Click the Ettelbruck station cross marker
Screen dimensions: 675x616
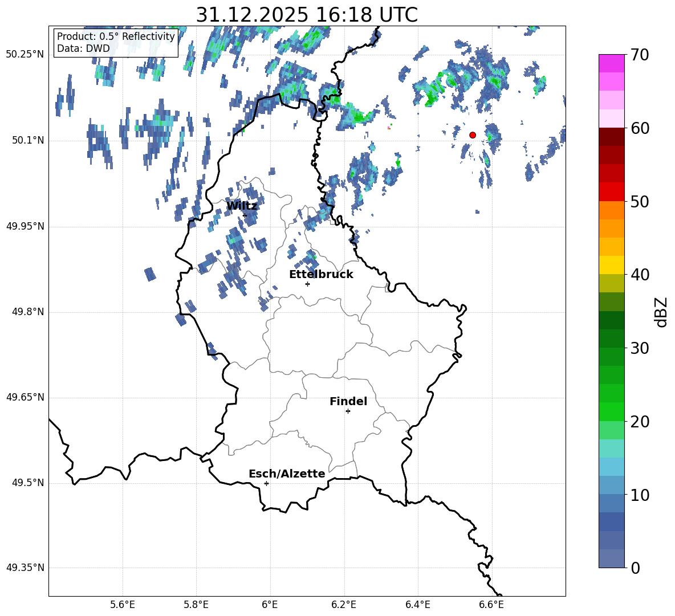click(307, 284)
